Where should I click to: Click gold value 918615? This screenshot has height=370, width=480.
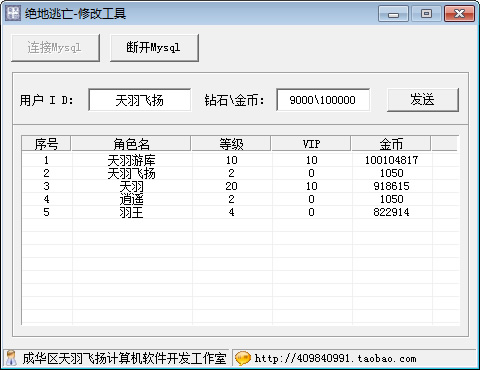coord(391,186)
